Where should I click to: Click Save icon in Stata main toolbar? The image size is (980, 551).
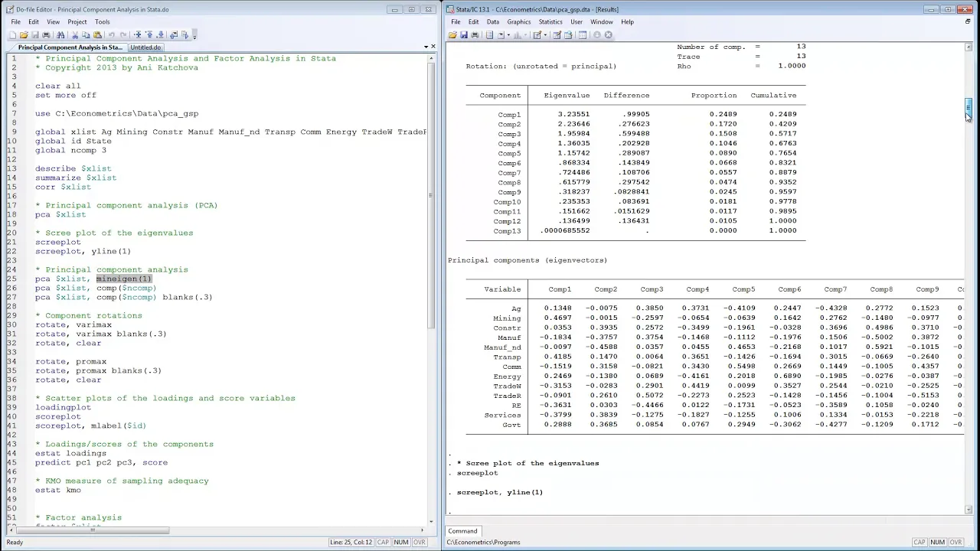click(x=464, y=35)
